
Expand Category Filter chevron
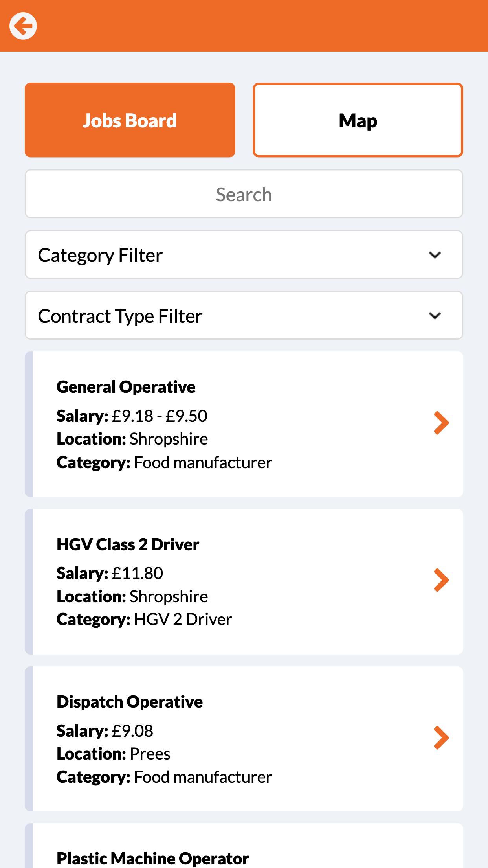[x=435, y=255]
